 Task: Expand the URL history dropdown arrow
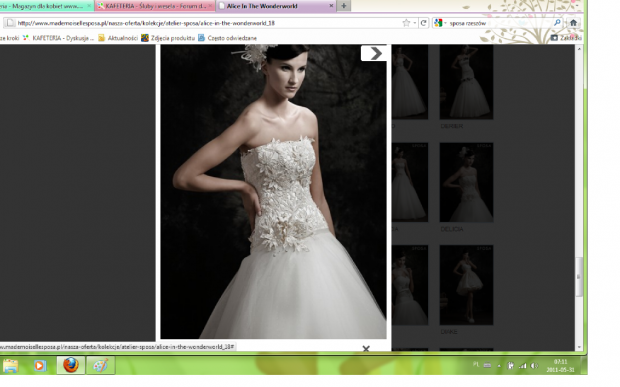[x=414, y=23]
